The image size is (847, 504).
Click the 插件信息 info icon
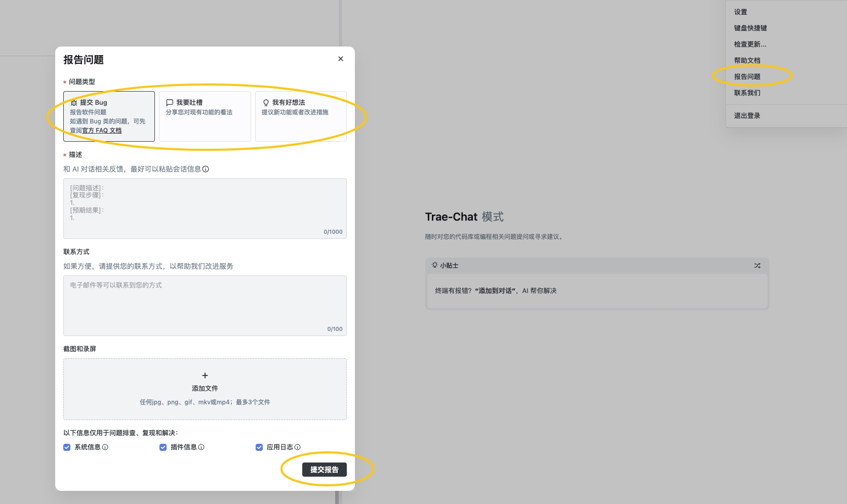pos(201,447)
